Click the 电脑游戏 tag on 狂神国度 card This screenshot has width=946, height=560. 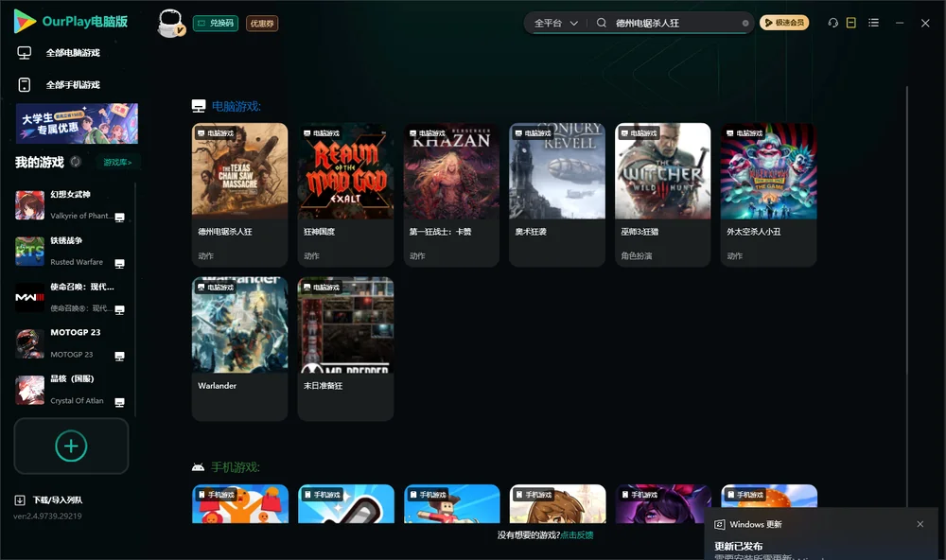tap(322, 133)
